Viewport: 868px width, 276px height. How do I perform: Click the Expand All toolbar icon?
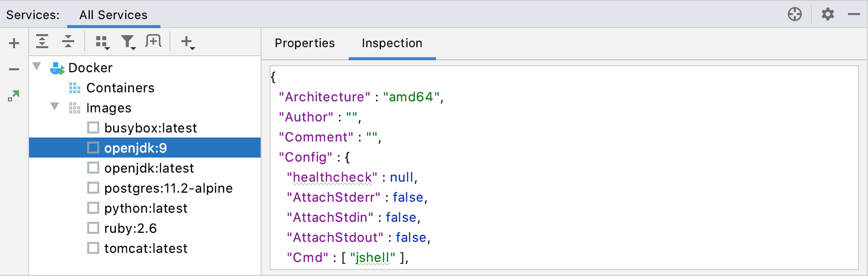[x=42, y=41]
